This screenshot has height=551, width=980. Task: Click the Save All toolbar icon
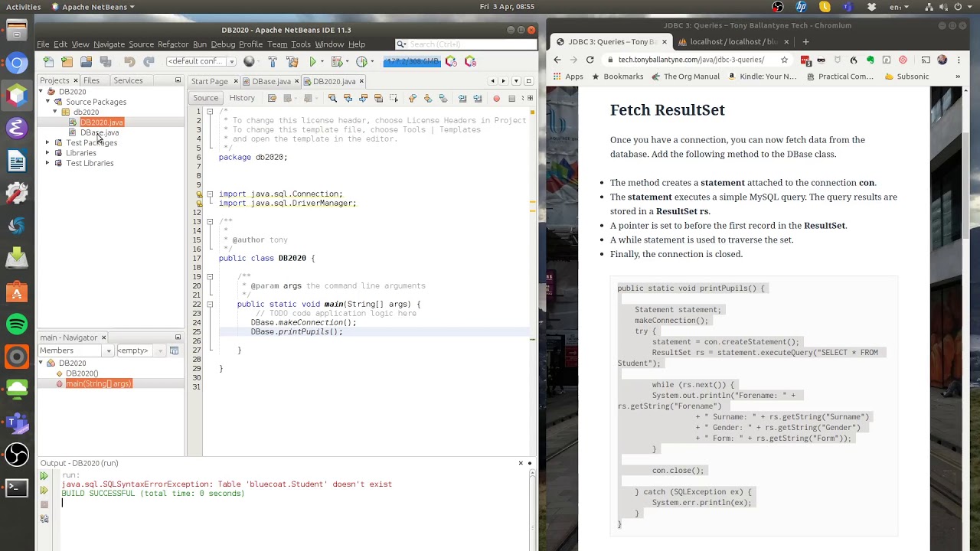pyautogui.click(x=106, y=61)
